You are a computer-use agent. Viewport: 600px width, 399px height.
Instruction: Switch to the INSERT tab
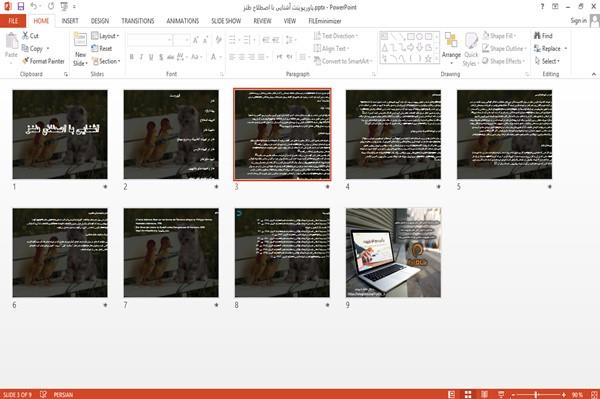(x=70, y=21)
